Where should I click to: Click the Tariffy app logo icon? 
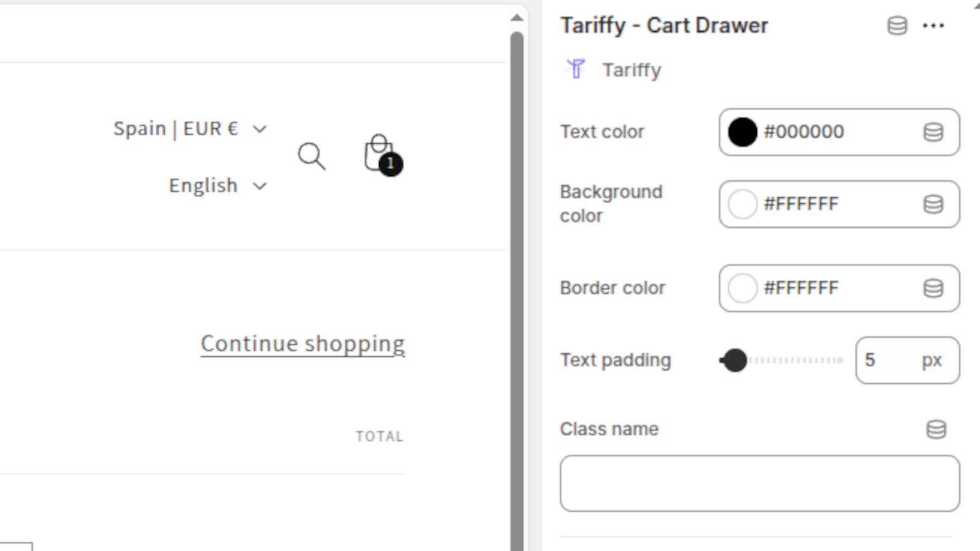576,69
